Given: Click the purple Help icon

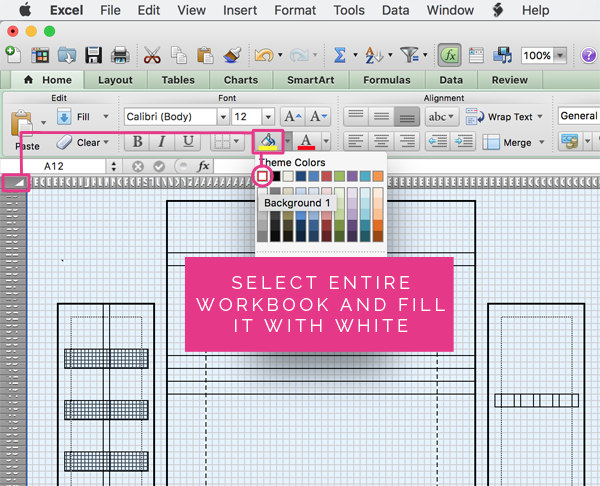Looking at the screenshot, I should point(589,55).
